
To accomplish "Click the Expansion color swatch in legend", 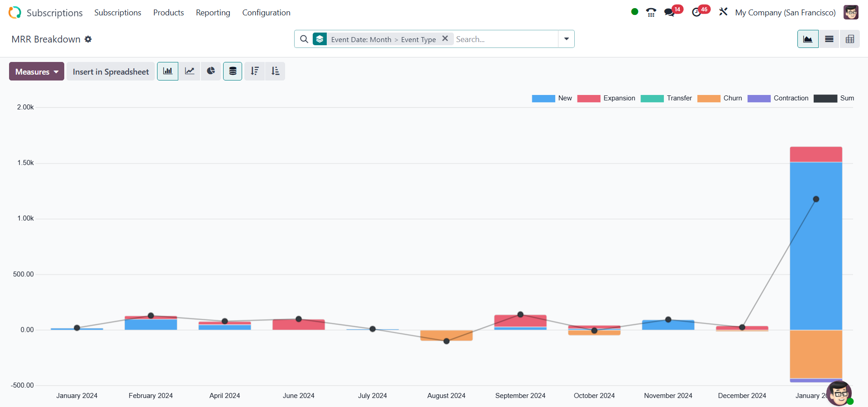I will (x=588, y=99).
